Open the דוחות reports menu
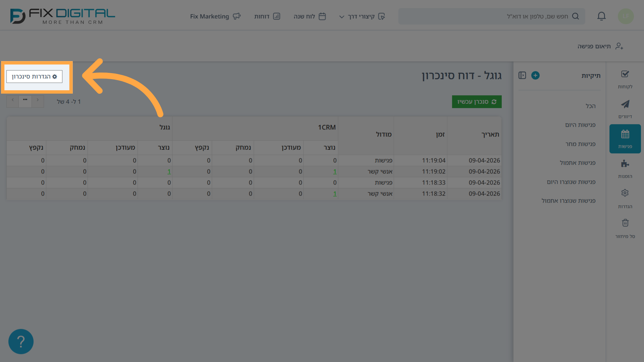This screenshot has height=362, width=644. pos(267,16)
